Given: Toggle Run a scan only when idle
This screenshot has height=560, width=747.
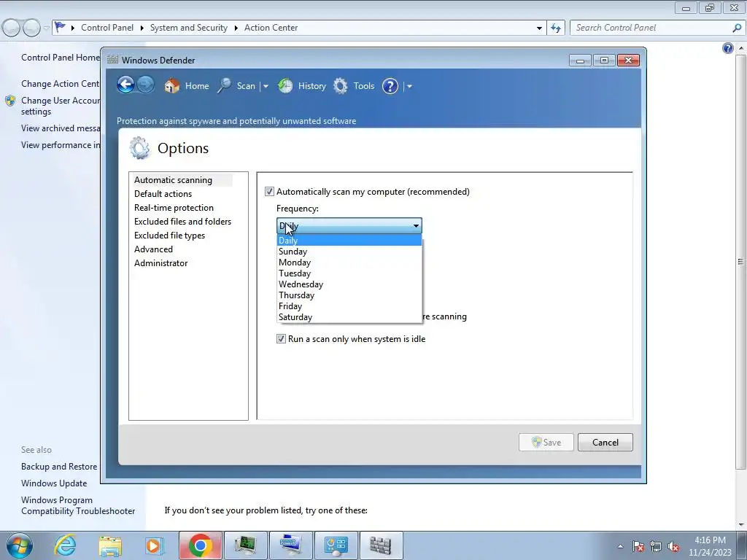Looking at the screenshot, I should [x=281, y=339].
